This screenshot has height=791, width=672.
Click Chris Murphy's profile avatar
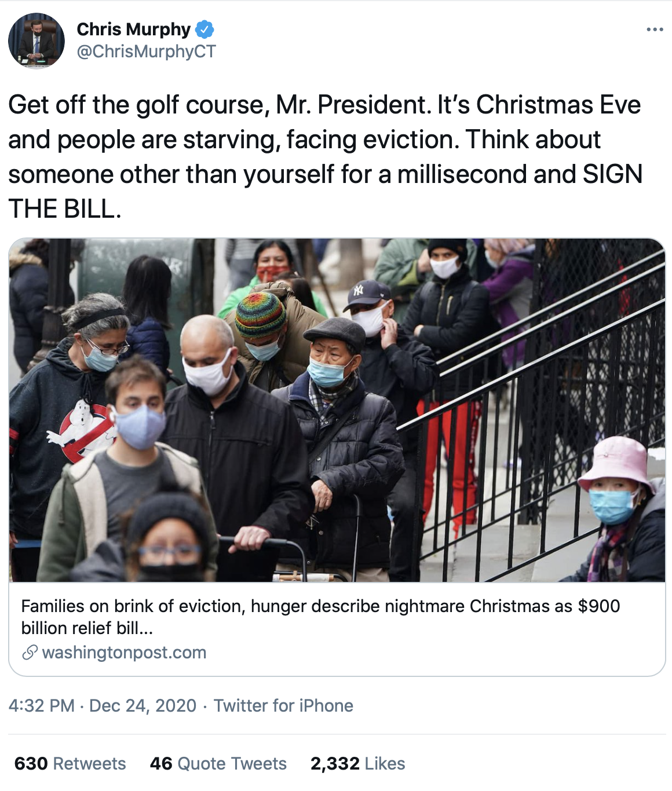[36, 41]
